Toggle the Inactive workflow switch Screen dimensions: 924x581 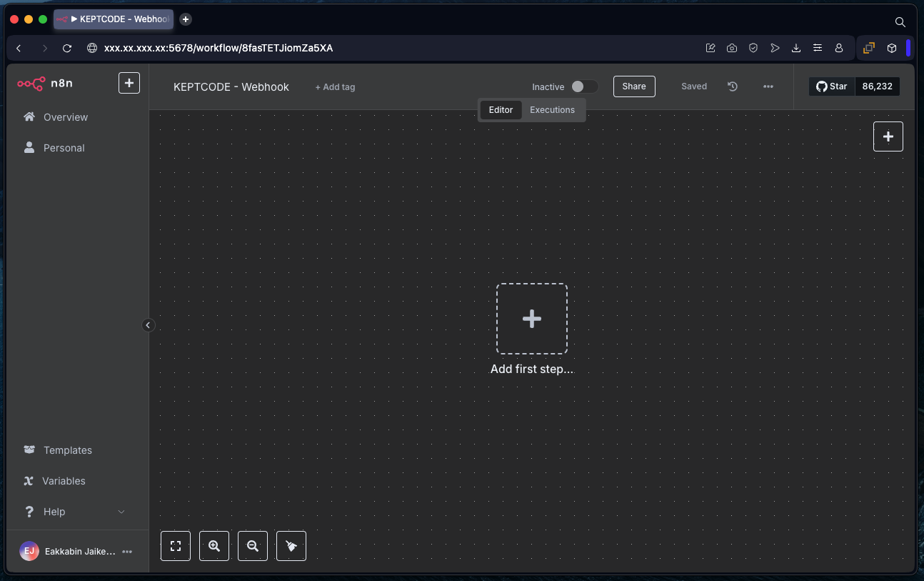(583, 86)
